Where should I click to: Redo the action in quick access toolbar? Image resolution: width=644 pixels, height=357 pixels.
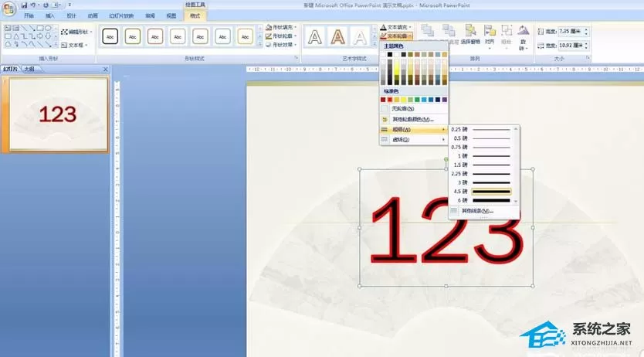[x=46, y=5]
